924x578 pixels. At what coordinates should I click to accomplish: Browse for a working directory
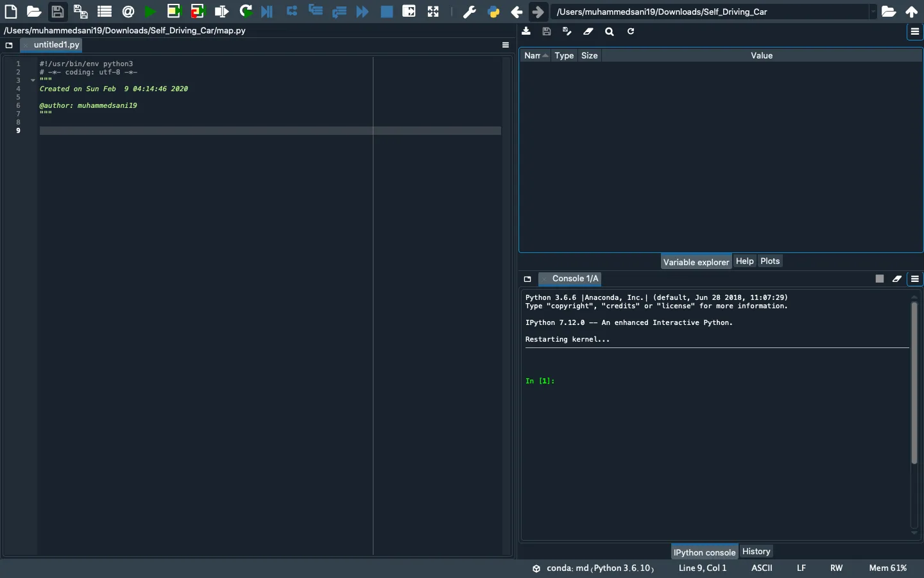coord(889,12)
